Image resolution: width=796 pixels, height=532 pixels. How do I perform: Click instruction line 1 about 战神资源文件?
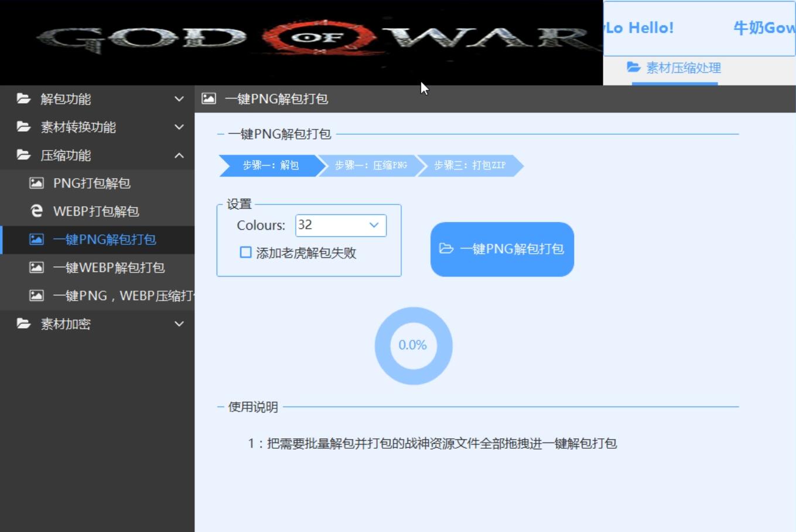click(432, 444)
